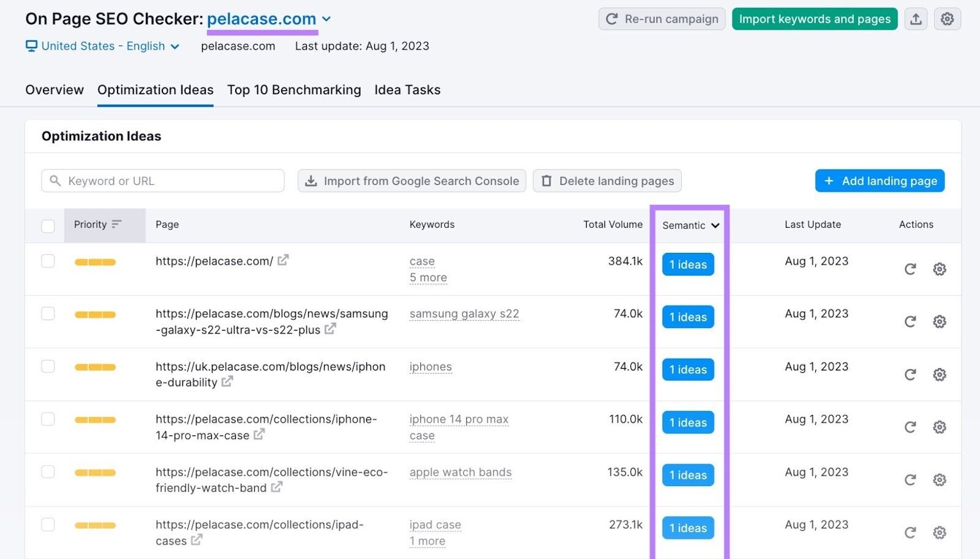
Task: Open campaign settings gear in header
Action: coord(947,19)
